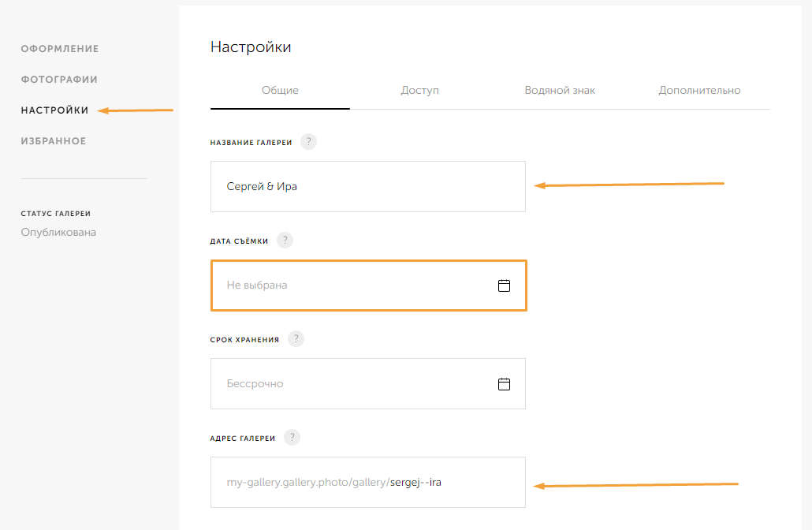Screen dimensions: 812x530
Task: Switch to the Доступ tab
Action: pyautogui.click(x=420, y=90)
